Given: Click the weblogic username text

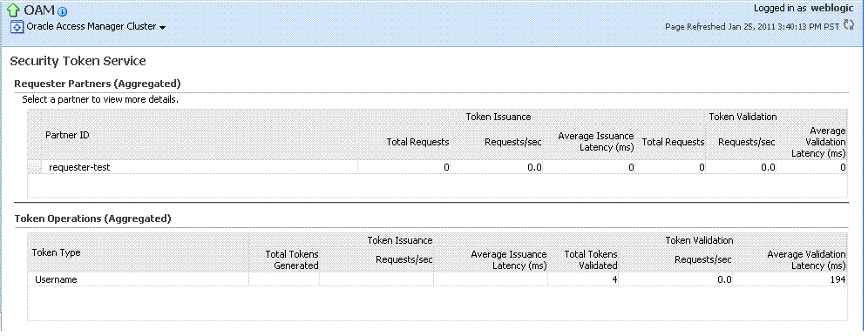Looking at the screenshot, I should [x=832, y=9].
